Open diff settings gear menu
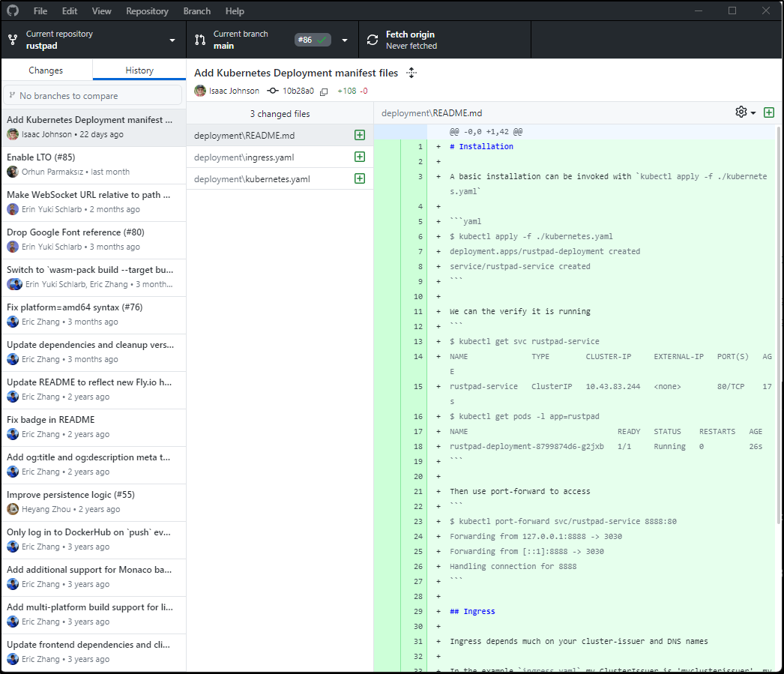Image resolution: width=784 pixels, height=674 pixels. click(x=741, y=112)
